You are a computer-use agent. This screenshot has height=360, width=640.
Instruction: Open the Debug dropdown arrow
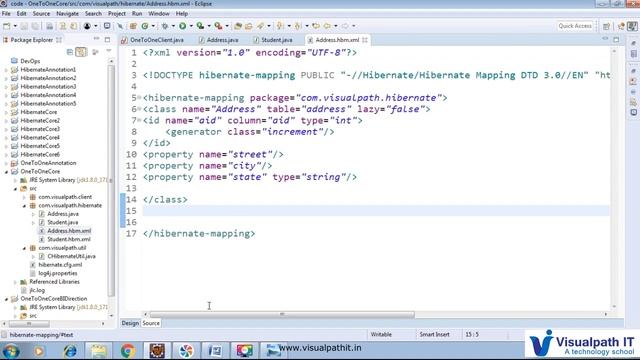click(173, 26)
